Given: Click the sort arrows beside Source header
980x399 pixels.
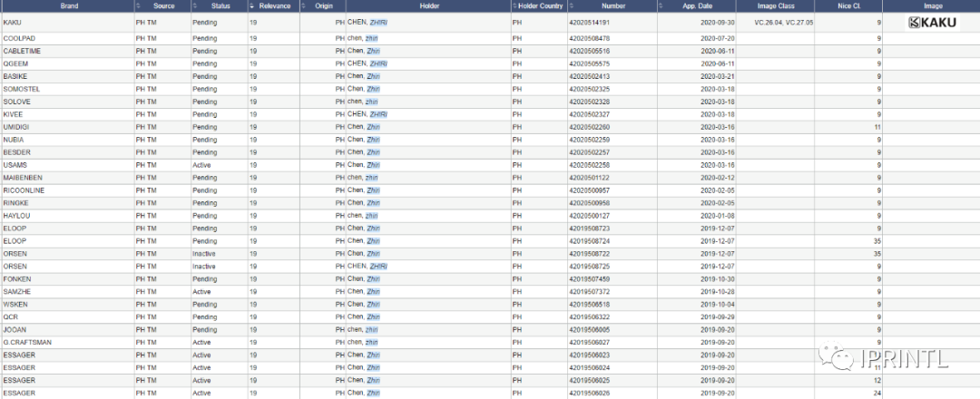Looking at the screenshot, I should pos(139,5).
